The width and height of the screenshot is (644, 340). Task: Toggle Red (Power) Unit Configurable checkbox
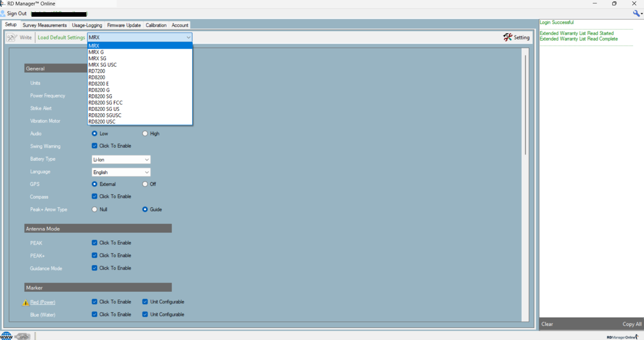click(x=145, y=302)
